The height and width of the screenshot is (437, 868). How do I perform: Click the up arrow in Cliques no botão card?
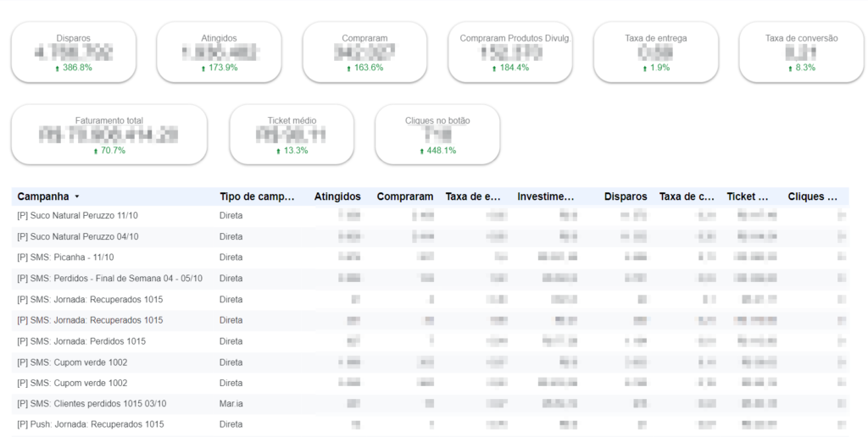(x=421, y=151)
